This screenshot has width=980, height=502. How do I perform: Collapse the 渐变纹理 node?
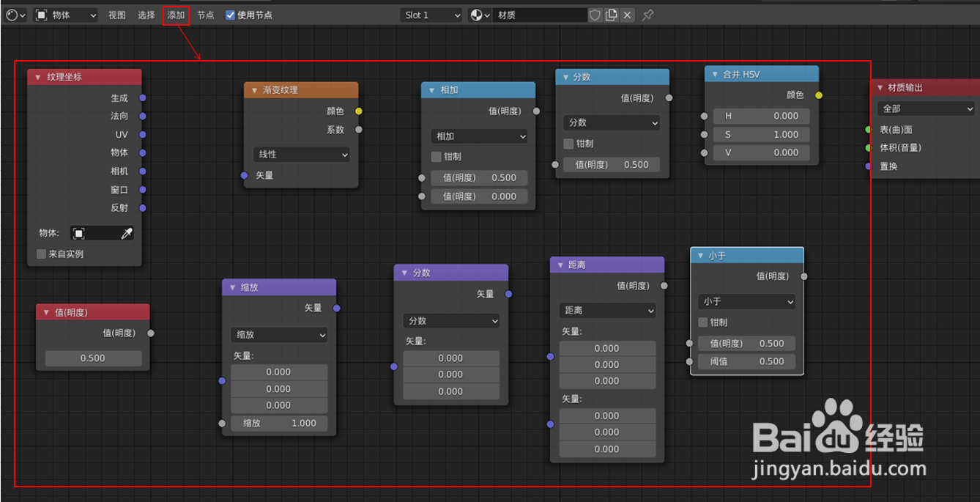click(253, 90)
